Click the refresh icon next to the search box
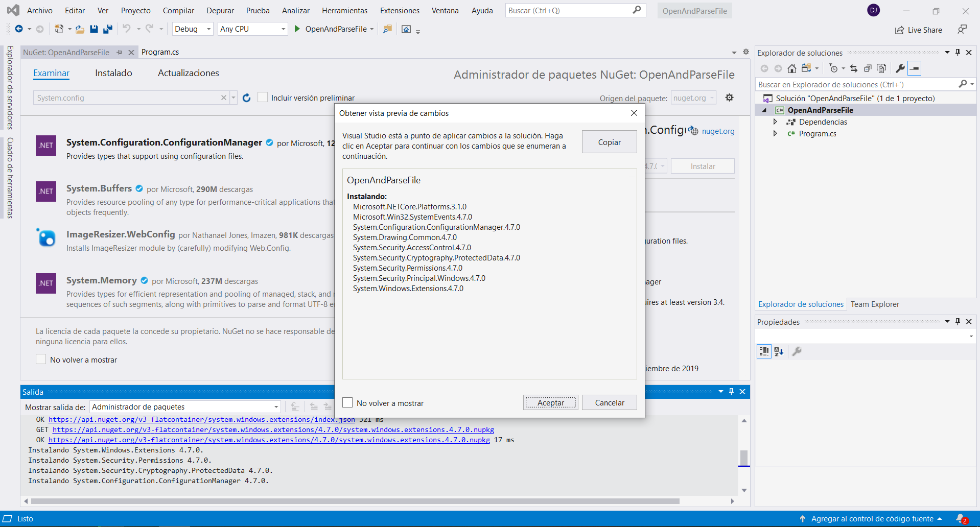Image resolution: width=980 pixels, height=527 pixels. [247, 98]
